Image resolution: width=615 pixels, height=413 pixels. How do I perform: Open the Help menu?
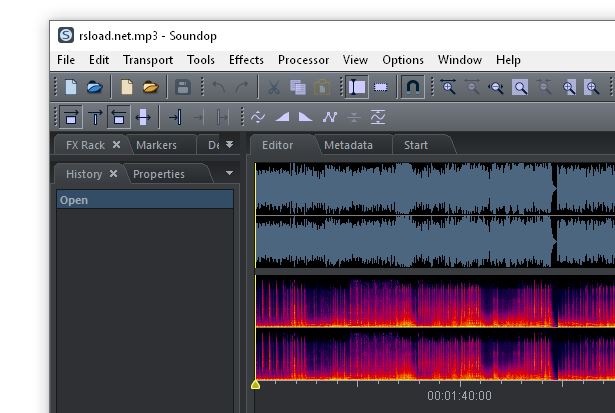tap(508, 60)
